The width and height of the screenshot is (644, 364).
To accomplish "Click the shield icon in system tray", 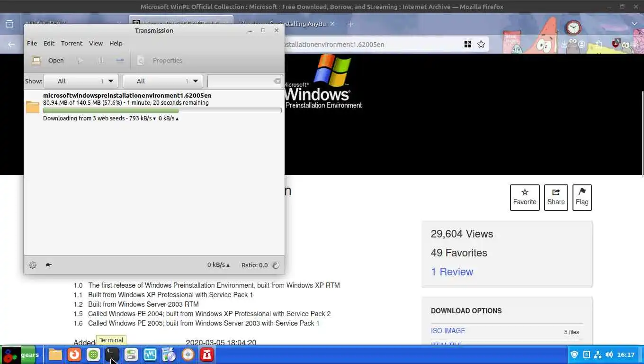I will [574, 355].
